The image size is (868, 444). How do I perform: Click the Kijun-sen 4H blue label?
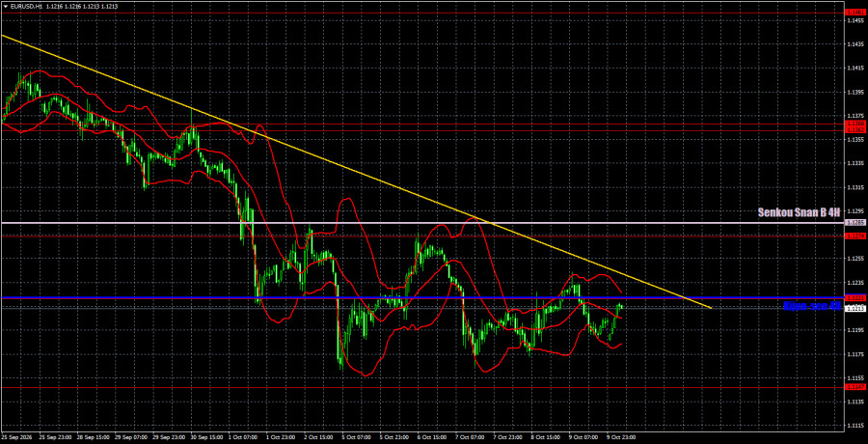(812, 305)
